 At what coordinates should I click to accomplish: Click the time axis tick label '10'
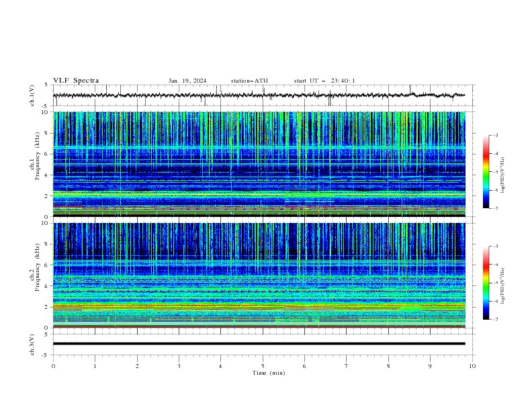(x=472, y=366)
